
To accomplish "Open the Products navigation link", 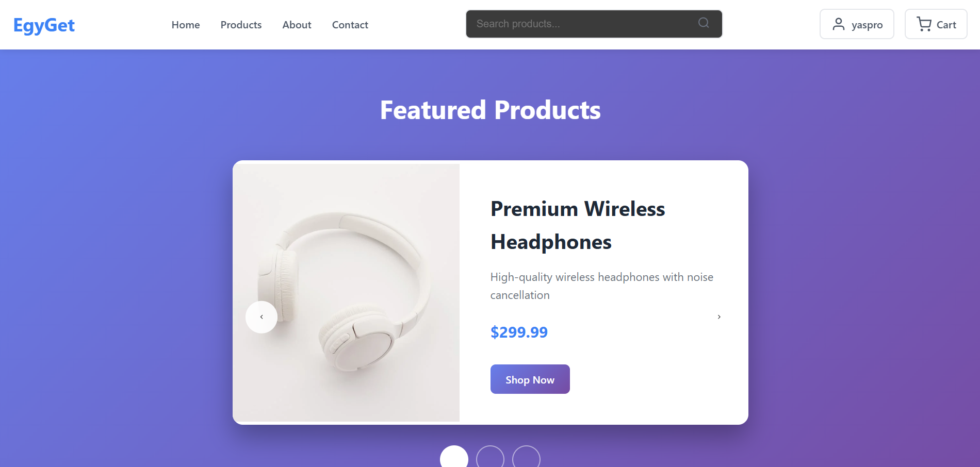I will [241, 25].
